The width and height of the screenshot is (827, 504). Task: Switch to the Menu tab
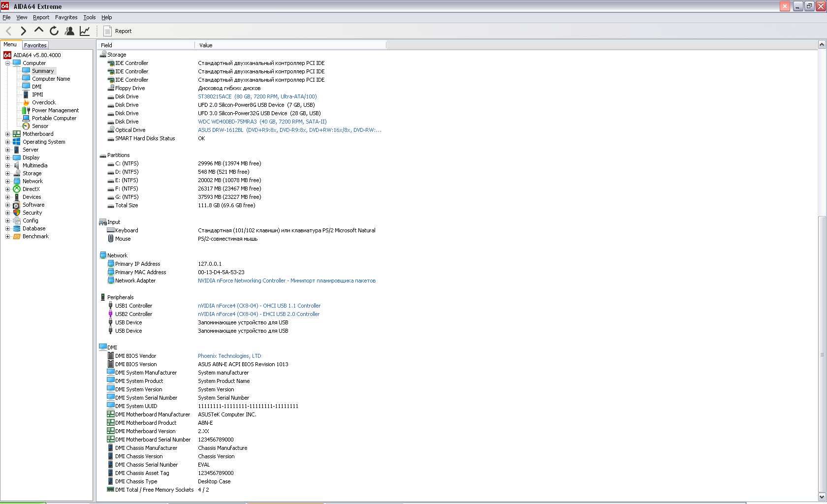tap(10, 44)
